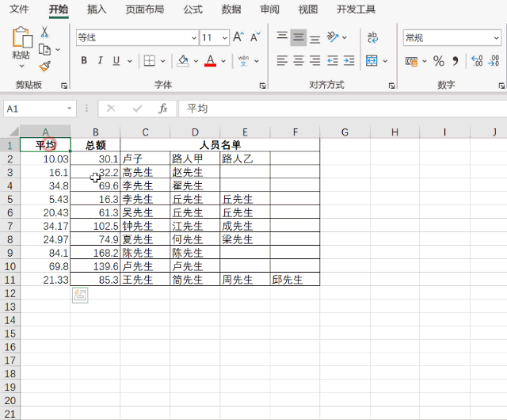
Task: Toggle middle vertical alignment
Action: (298, 37)
